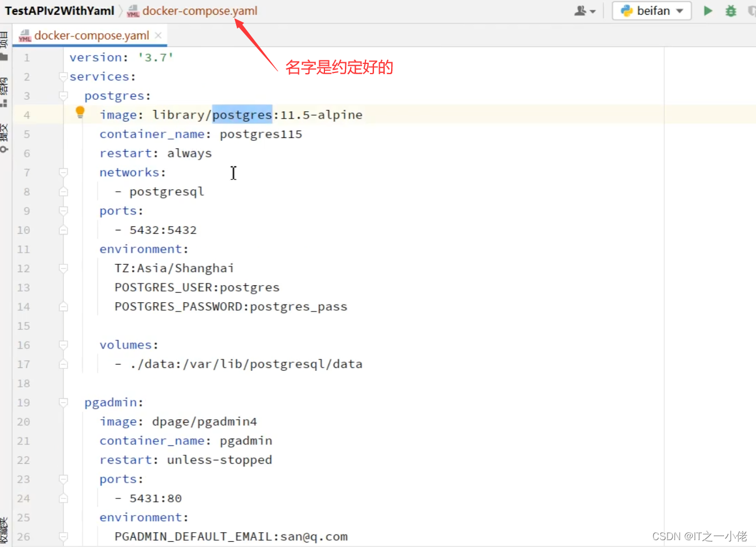Open the Favorites sidebar tab at bottom
756x547 pixels.
coord(5,530)
